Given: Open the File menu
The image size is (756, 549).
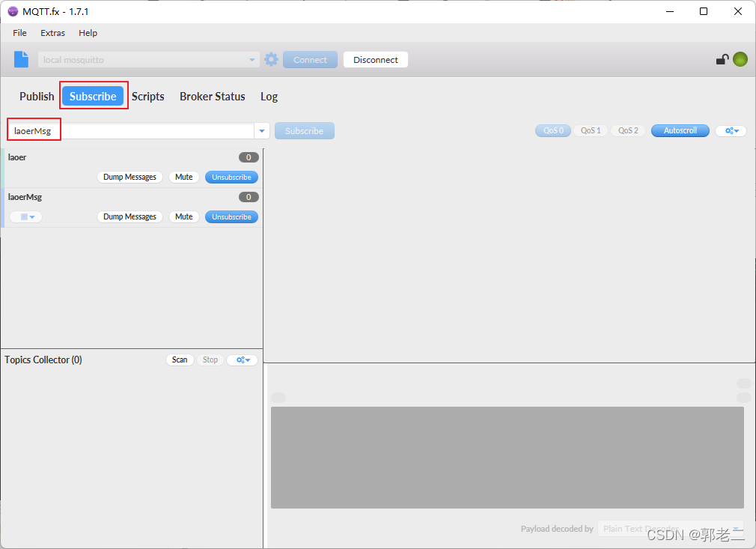Looking at the screenshot, I should click(19, 33).
